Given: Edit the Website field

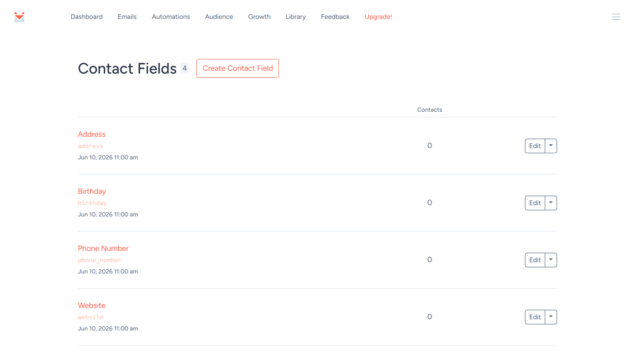Looking at the screenshot, I should coord(535,317).
